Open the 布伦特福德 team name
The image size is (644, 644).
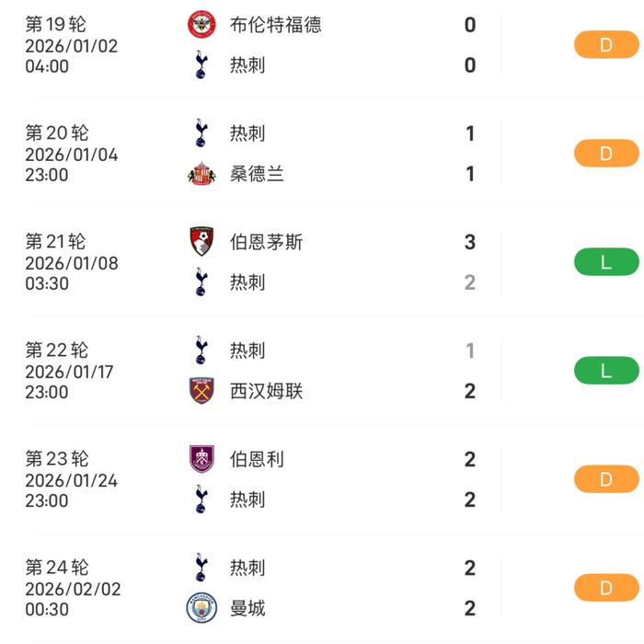coord(275,25)
